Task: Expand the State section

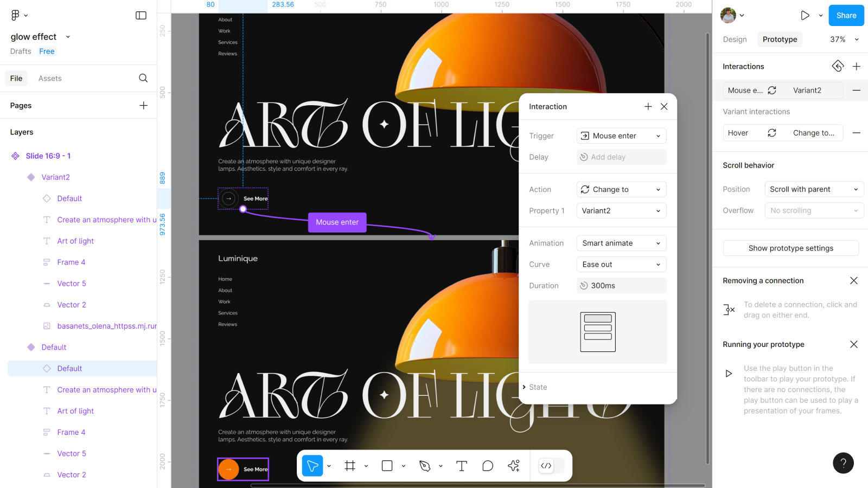Action: pyautogui.click(x=538, y=387)
